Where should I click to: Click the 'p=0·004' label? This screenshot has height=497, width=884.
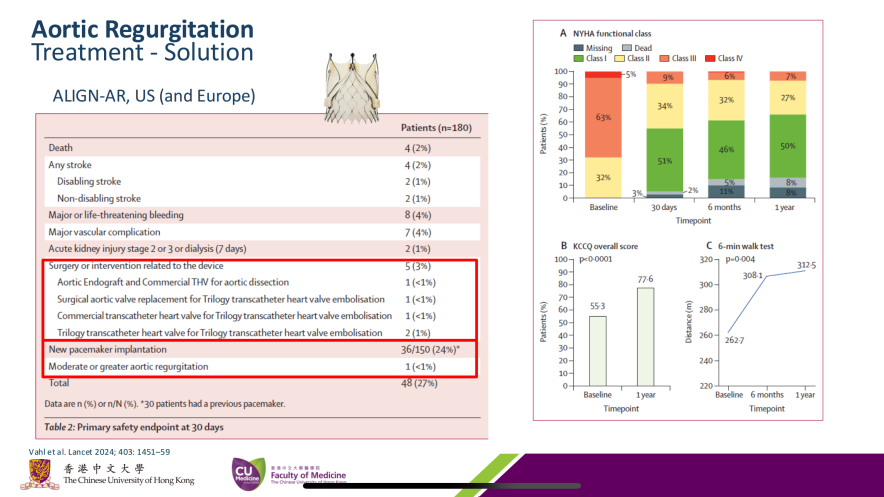tap(740, 259)
